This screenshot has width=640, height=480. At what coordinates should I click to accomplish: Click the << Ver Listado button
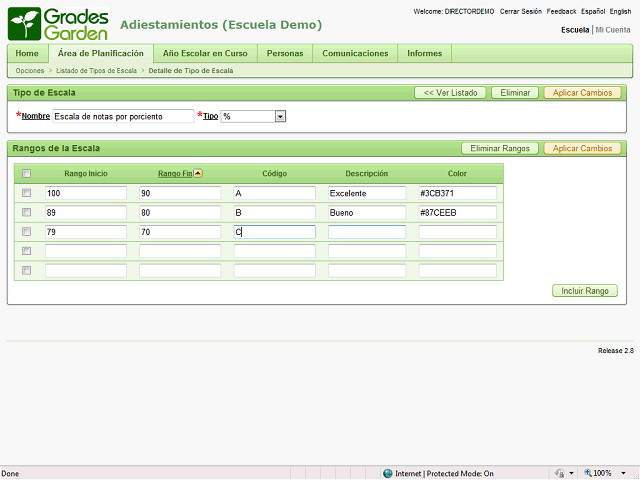pyautogui.click(x=450, y=93)
